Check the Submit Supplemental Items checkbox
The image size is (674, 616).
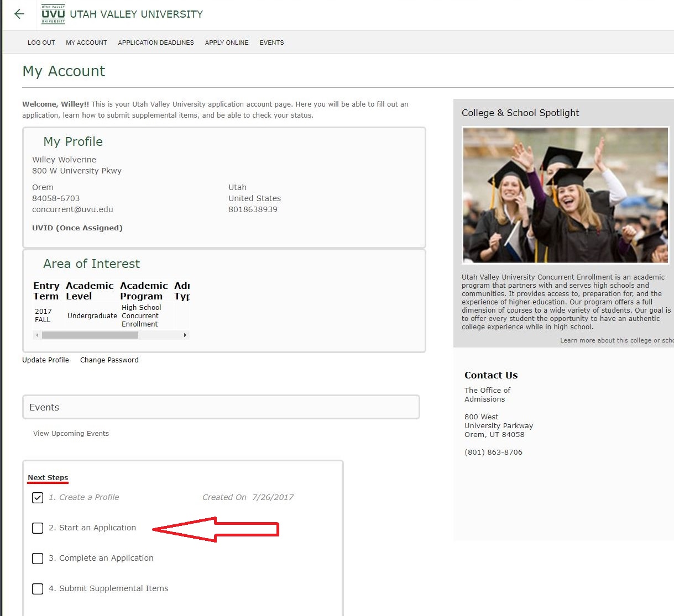pyautogui.click(x=38, y=589)
